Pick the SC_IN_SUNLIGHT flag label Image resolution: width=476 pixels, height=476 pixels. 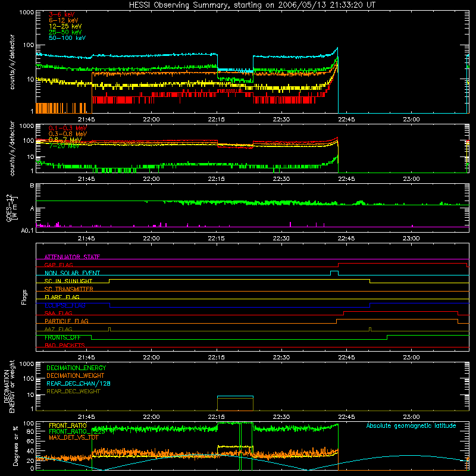pos(68,281)
